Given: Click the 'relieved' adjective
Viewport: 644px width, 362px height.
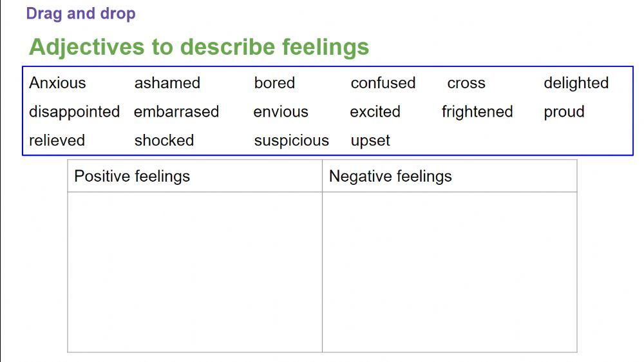Looking at the screenshot, I should 57,140.
